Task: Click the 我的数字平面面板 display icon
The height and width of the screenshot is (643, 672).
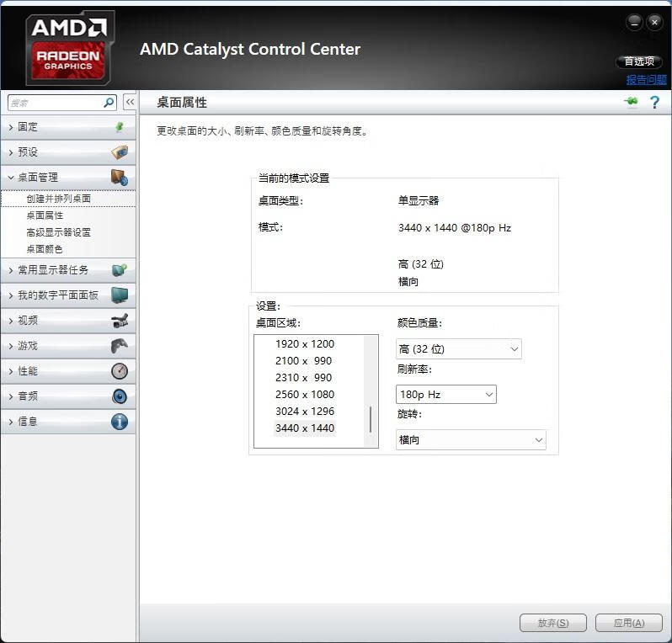Action: tap(120, 295)
